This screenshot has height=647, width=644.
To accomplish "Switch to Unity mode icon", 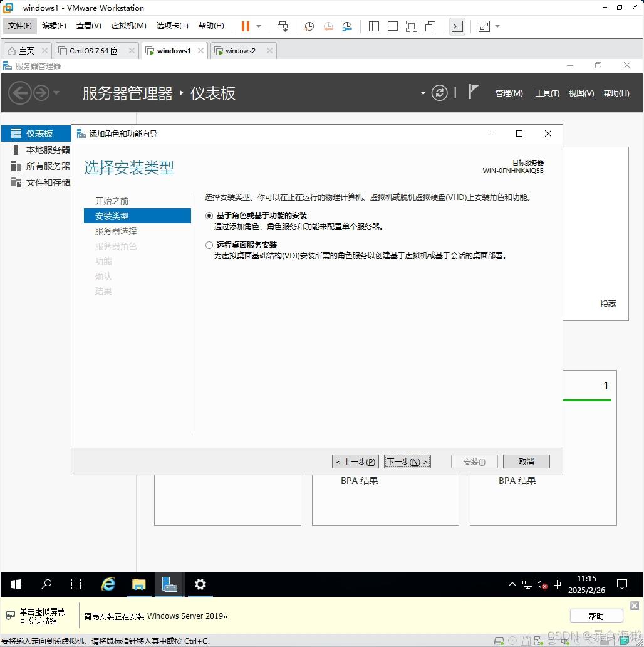I will (430, 26).
